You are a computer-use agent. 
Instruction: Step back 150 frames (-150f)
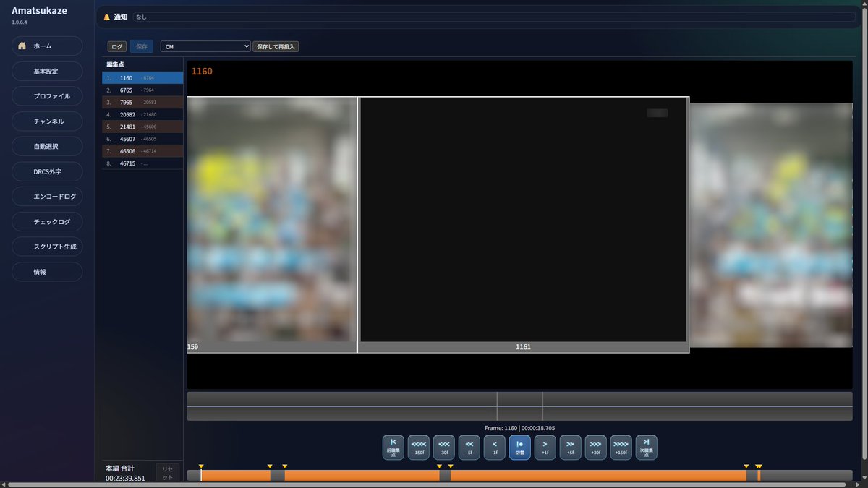click(x=418, y=448)
